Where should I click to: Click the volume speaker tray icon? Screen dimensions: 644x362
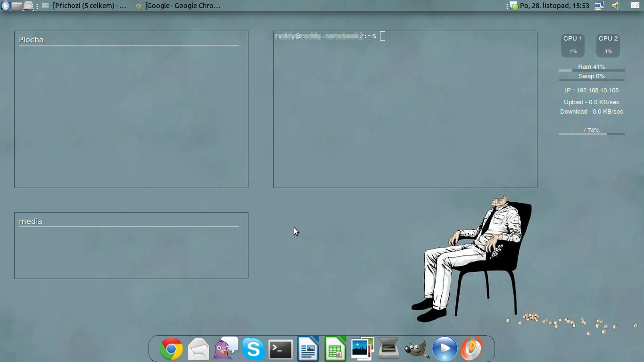coord(617,6)
